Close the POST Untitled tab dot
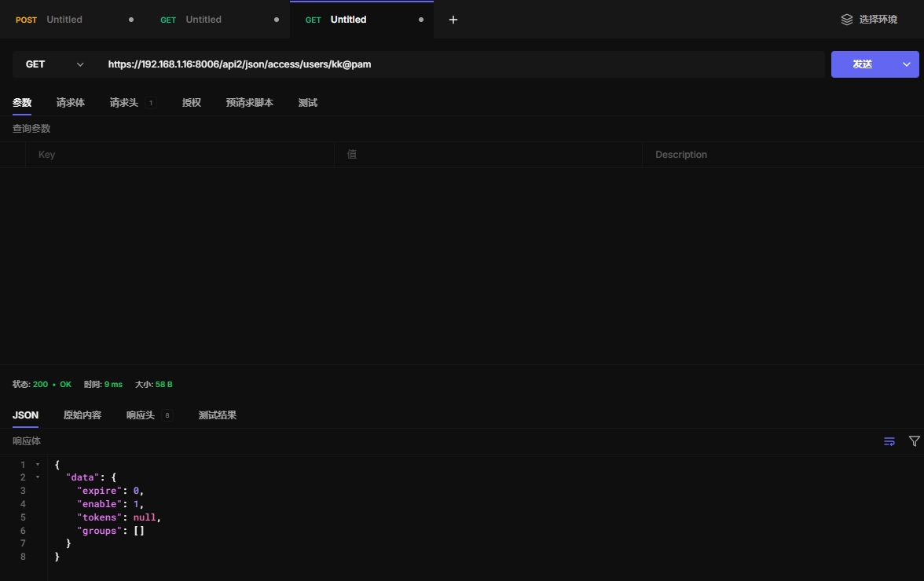The image size is (924, 581). [x=131, y=20]
